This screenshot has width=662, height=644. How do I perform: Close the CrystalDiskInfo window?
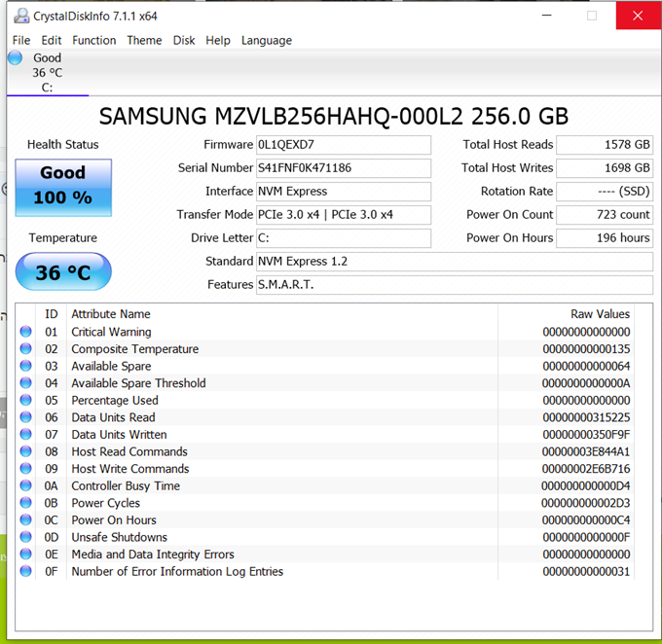click(638, 16)
